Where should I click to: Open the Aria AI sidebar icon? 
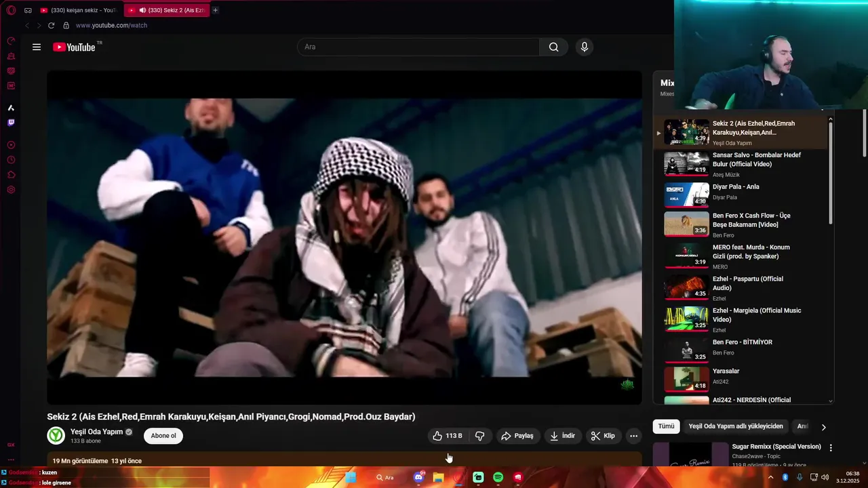[11, 108]
